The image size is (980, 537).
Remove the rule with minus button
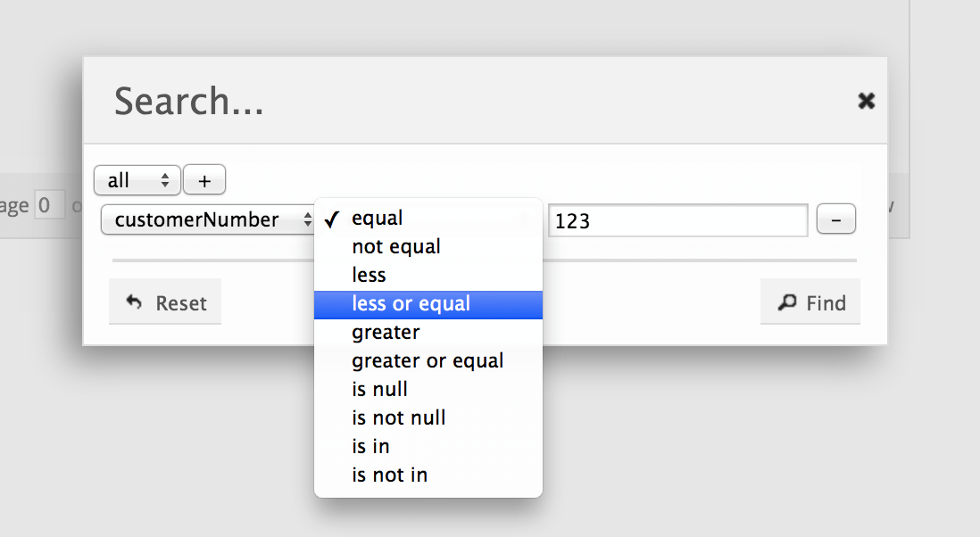[836, 219]
